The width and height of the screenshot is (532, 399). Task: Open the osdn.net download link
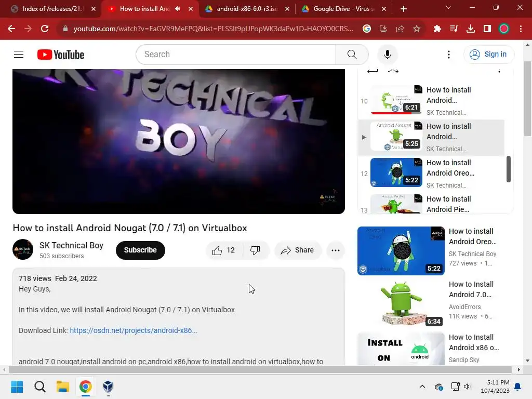(x=134, y=330)
